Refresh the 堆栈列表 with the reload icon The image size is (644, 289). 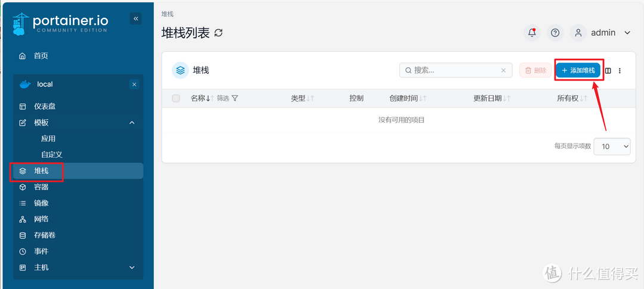click(x=218, y=33)
